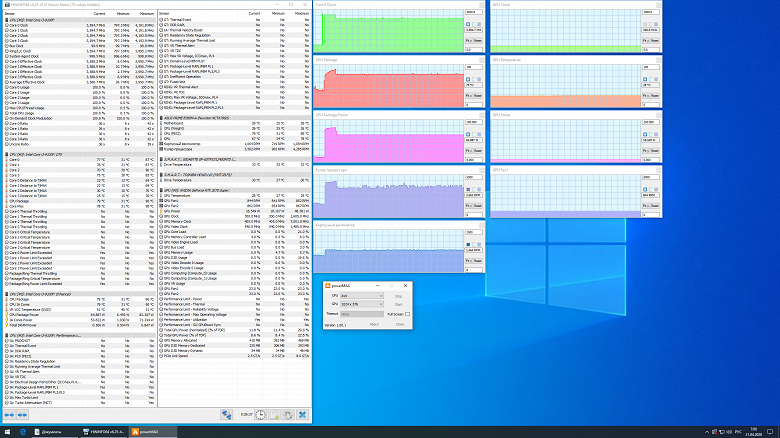Click Reset in the GPU Power graph
This screenshot has width=780, height=438.
[655, 151]
